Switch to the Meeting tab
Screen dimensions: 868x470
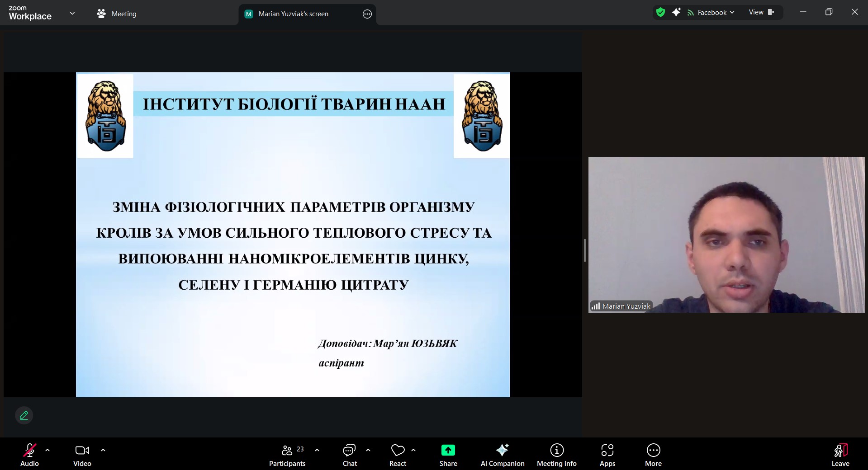[117, 14]
